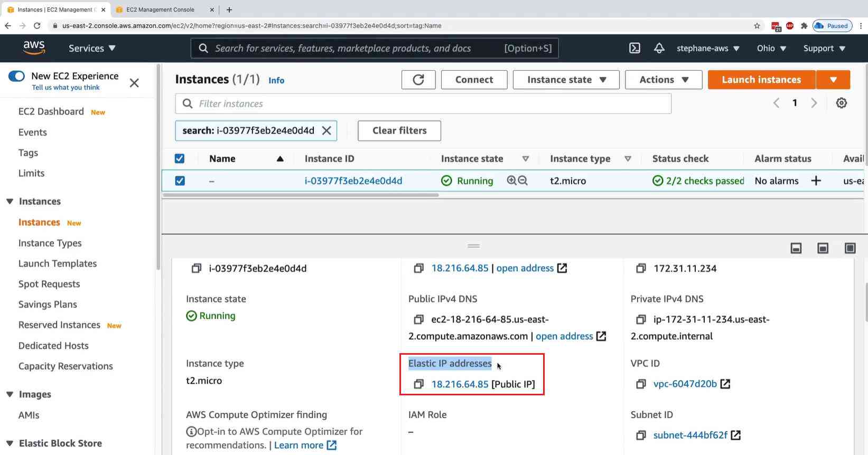868x455 pixels.
Task: Collapse Elastic Block Store section
Action: pos(10,443)
